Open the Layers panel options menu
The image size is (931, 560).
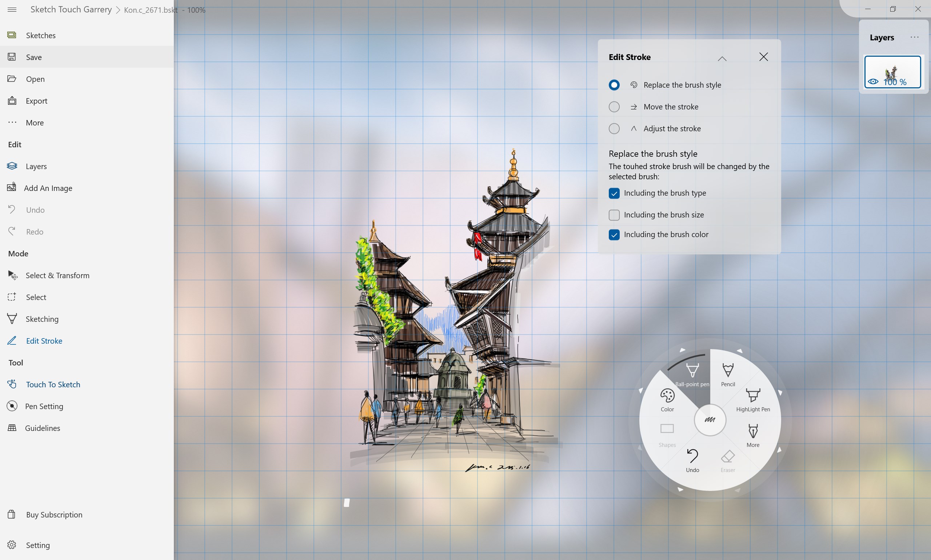pyautogui.click(x=915, y=37)
